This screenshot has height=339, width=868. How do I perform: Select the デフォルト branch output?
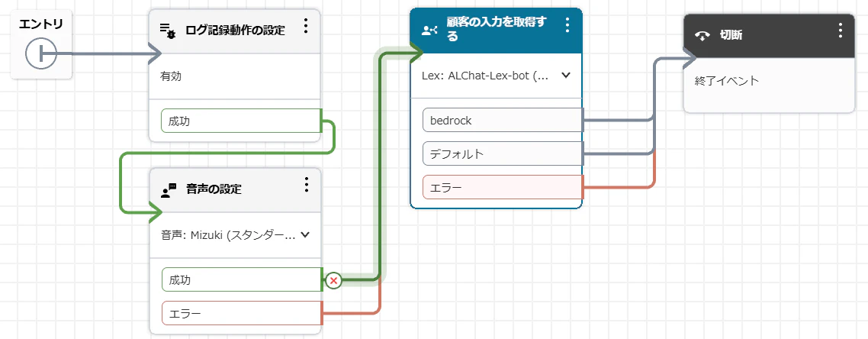coord(503,154)
